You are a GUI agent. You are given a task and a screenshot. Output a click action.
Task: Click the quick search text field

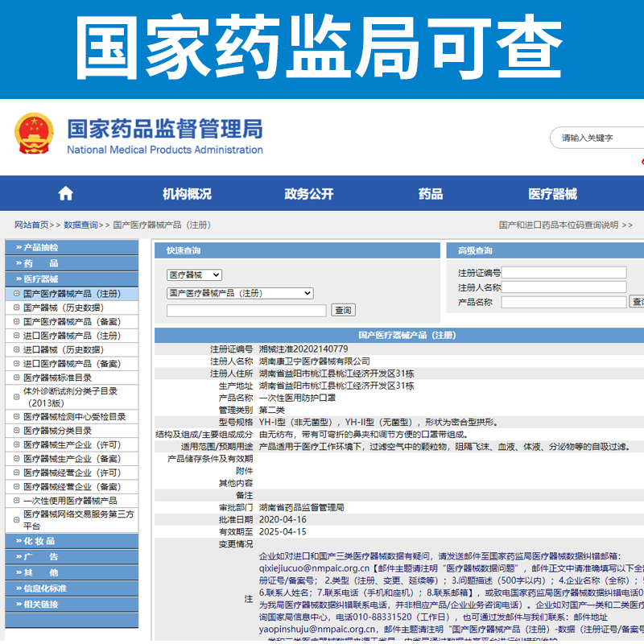(x=246, y=310)
